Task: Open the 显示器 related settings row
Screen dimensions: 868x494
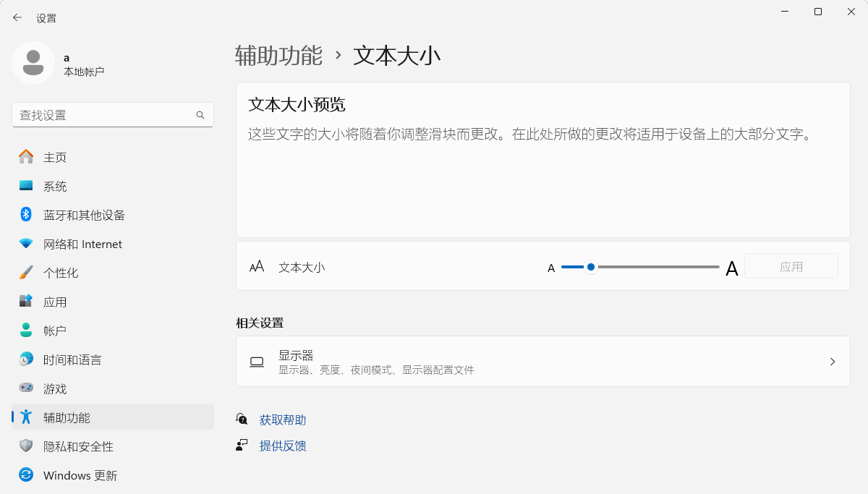Action: [543, 362]
